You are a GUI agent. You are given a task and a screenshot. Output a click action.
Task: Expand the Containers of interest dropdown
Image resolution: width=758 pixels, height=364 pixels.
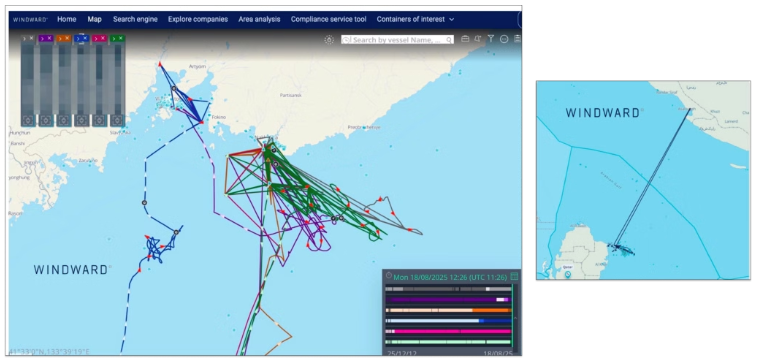tap(415, 19)
